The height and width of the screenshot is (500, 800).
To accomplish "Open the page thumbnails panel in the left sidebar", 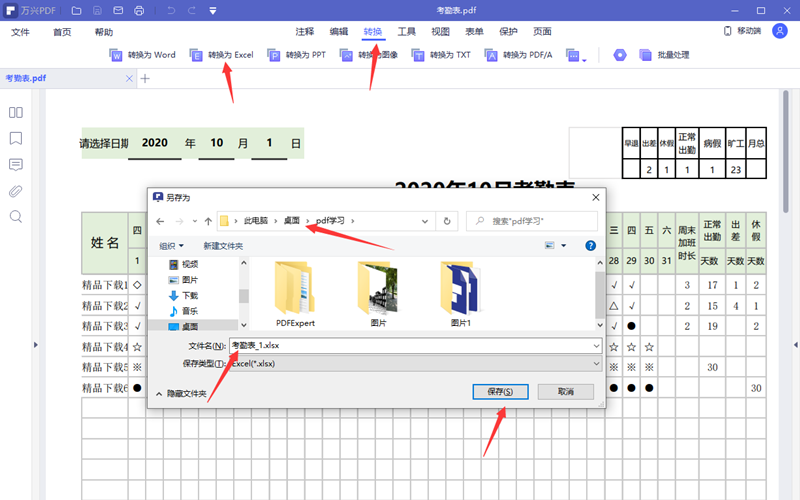I will click(x=16, y=113).
